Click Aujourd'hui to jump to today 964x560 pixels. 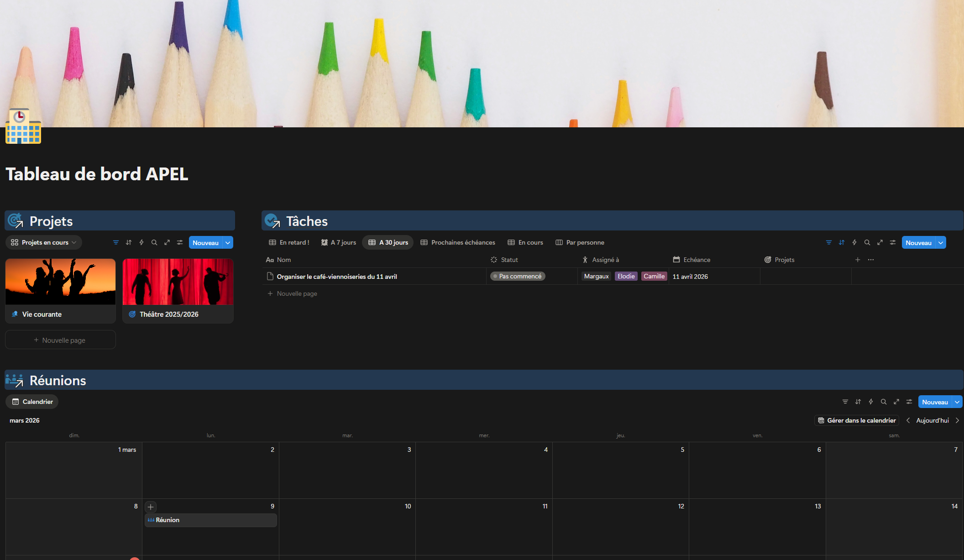point(933,420)
